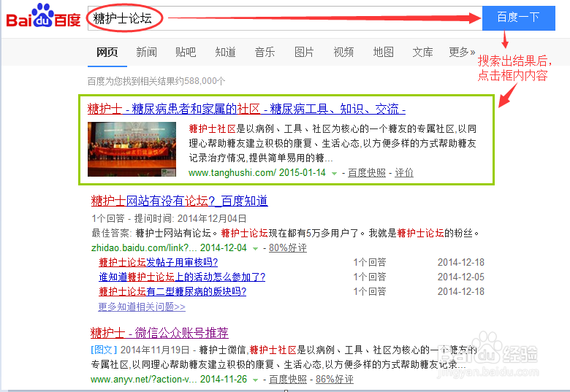Viewport: 570px width, 392px height.
Task: Expand the dropdown arrow after www.tanghushi.com/ 2015-01-14
Action: pyautogui.click(x=334, y=174)
